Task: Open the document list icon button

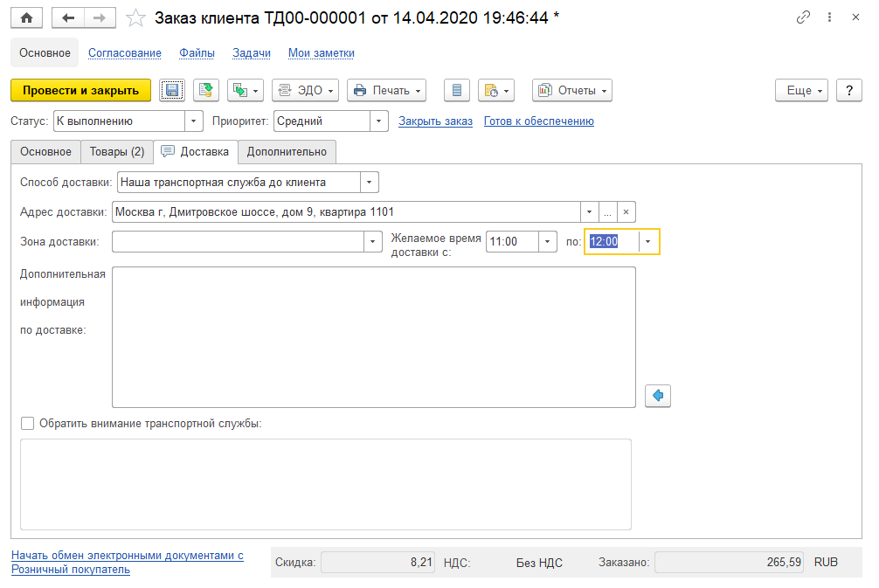Action: point(457,90)
